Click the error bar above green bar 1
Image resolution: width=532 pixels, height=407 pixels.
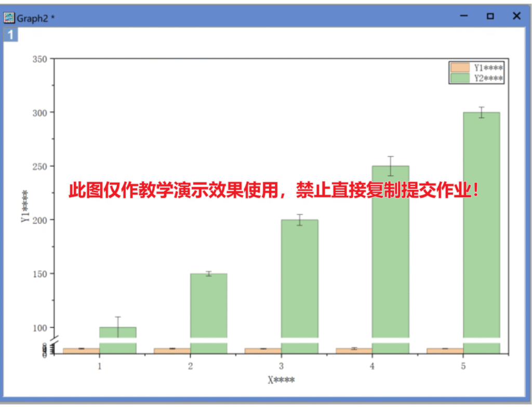tap(118, 321)
